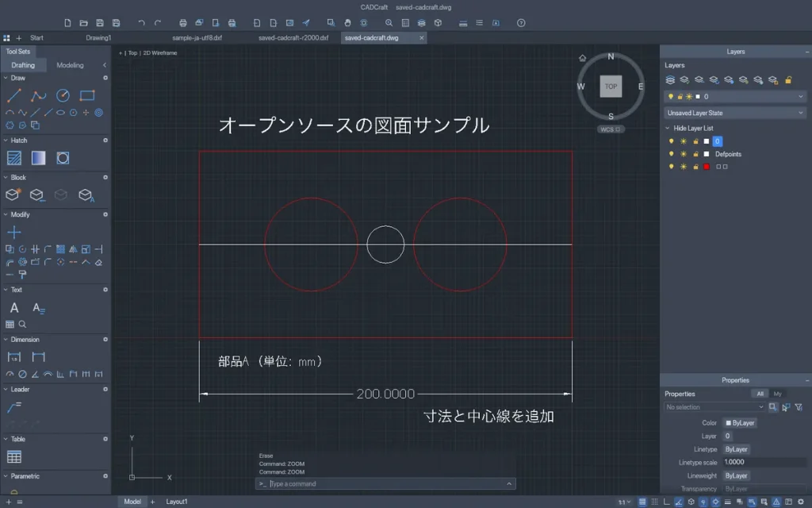Image resolution: width=812 pixels, height=508 pixels.
Task: Collapse the Hide Layer List expander
Action: (x=668, y=128)
